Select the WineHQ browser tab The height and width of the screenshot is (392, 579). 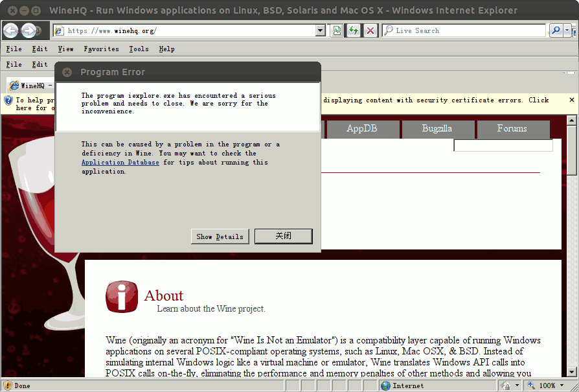(31, 86)
